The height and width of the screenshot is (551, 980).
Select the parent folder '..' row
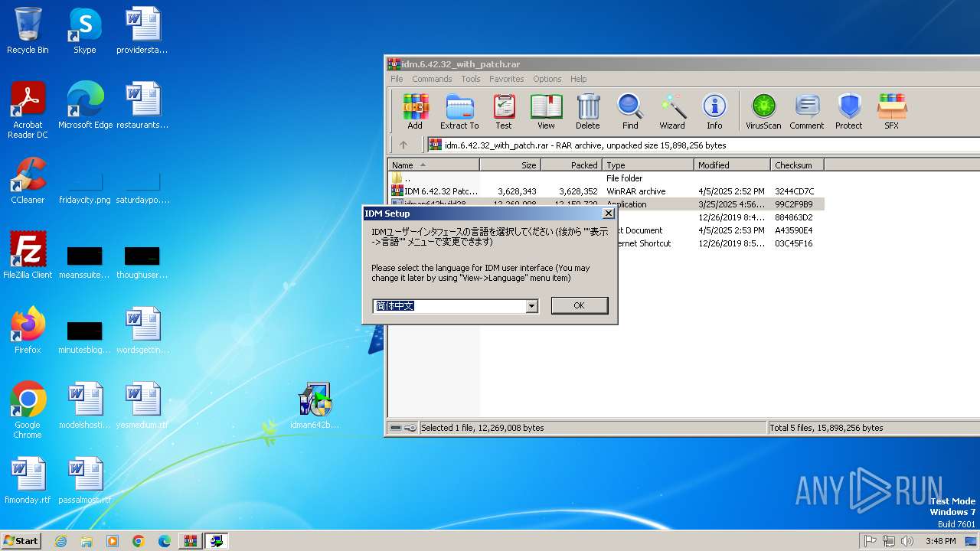tap(606, 178)
